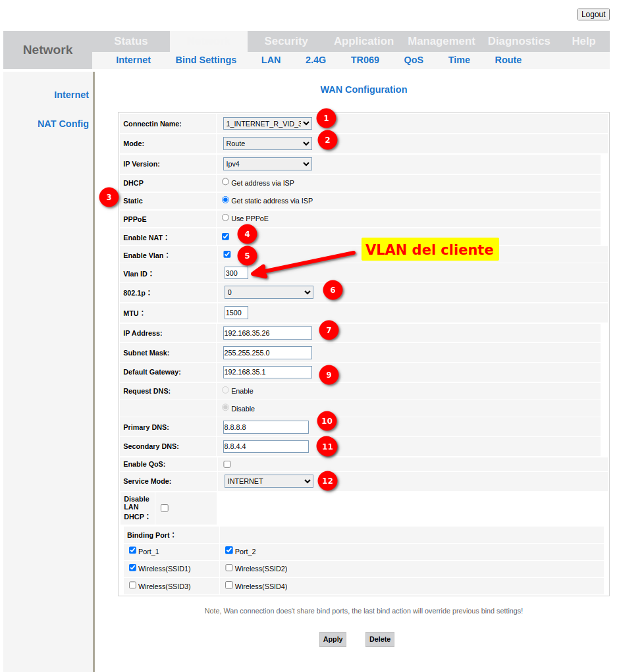
Task: Toggle the Enable NAT checkbox
Action: [226, 236]
